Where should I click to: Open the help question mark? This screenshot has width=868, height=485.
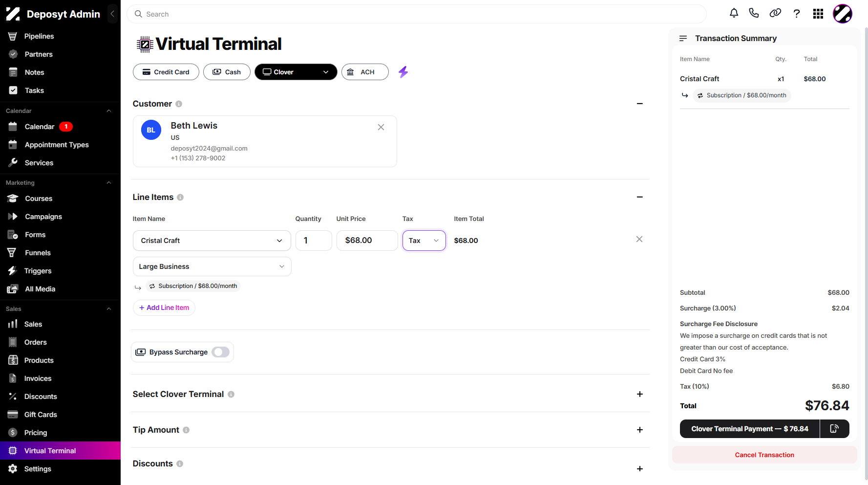pyautogui.click(x=797, y=14)
